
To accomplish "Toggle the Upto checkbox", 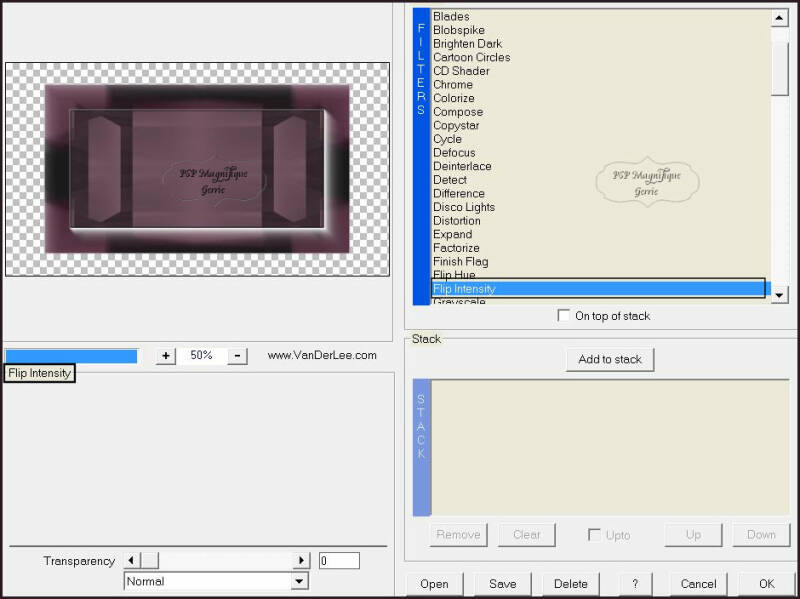I will click(x=594, y=535).
